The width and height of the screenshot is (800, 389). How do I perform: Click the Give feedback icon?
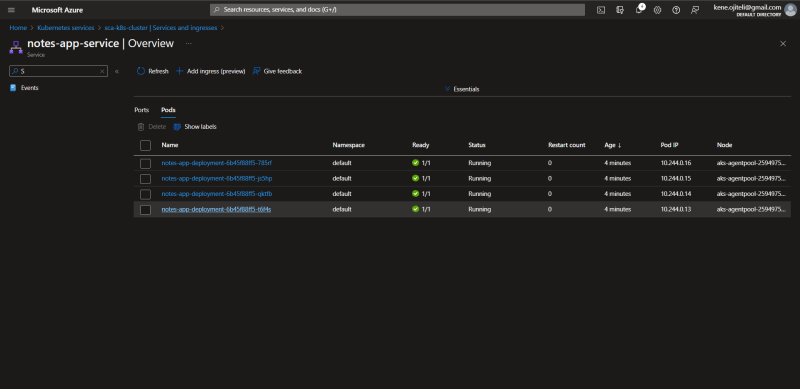[257, 71]
